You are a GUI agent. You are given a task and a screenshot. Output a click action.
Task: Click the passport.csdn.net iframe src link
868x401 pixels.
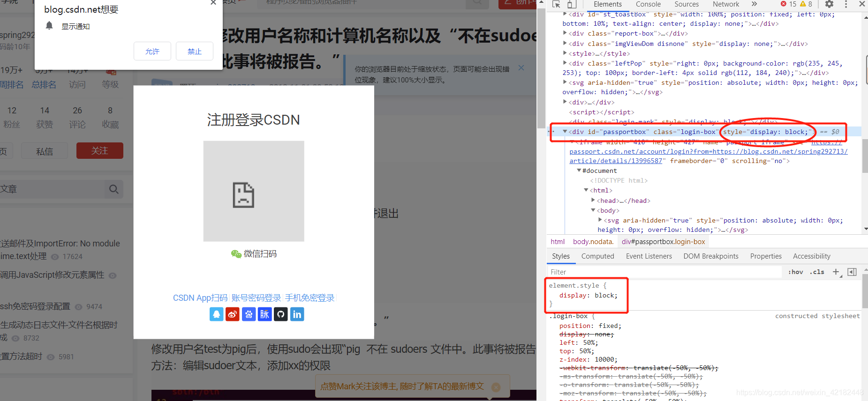click(x=709, y=152)
